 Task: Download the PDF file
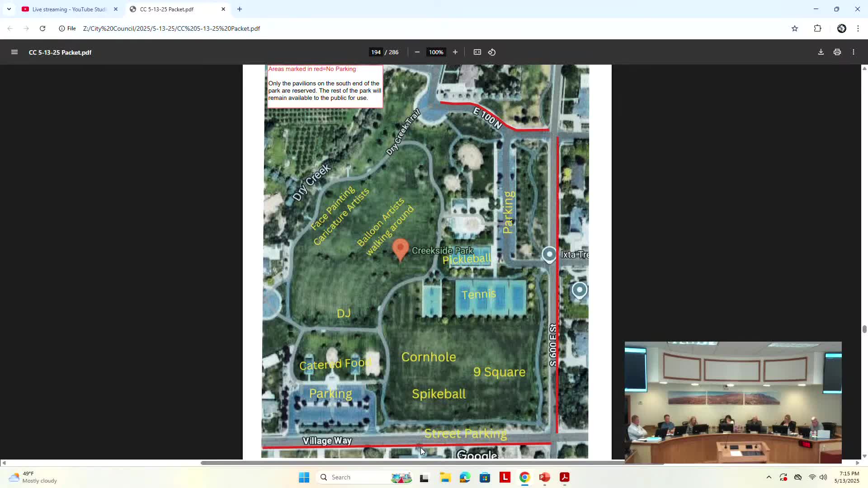821,52
